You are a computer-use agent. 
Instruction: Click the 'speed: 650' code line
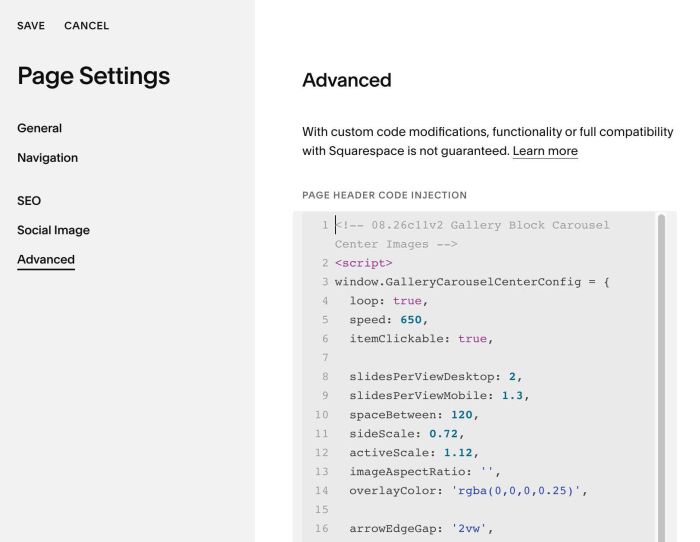pos(388,320)
